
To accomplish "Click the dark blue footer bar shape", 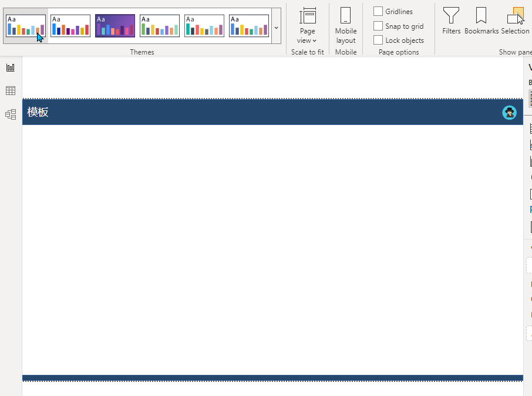I will tap(273, 378).
